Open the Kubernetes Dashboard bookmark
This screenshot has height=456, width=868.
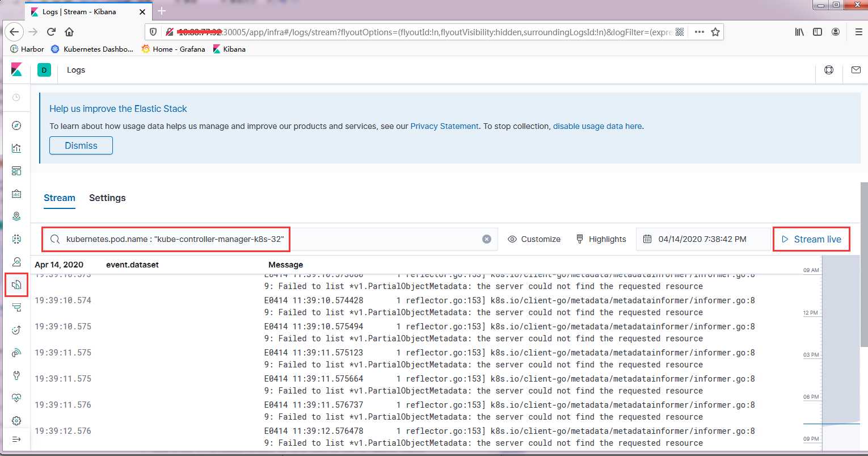[x=92, y=49]
